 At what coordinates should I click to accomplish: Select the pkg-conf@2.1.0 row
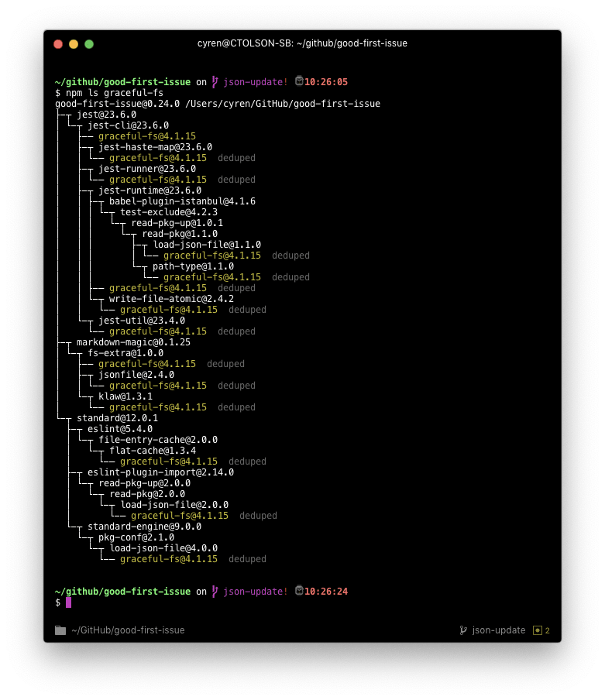pos(136,537)
